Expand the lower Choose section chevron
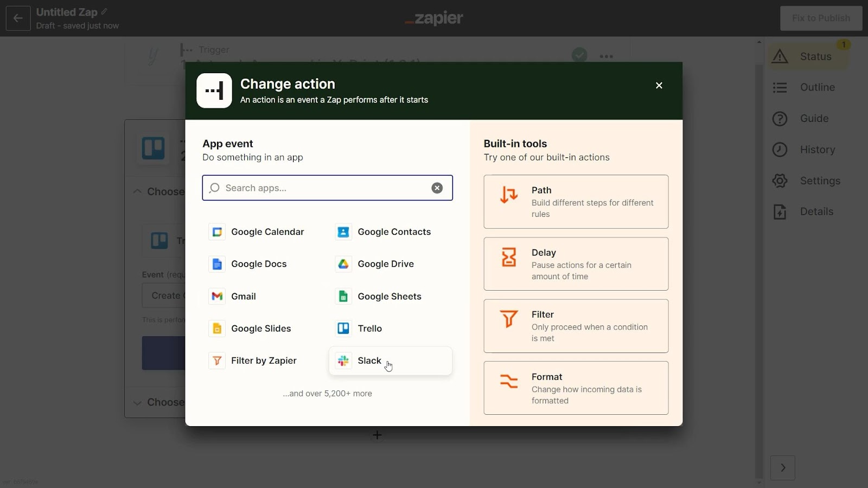868x488 pixels. pyautogui.click(x=137, y=402)
